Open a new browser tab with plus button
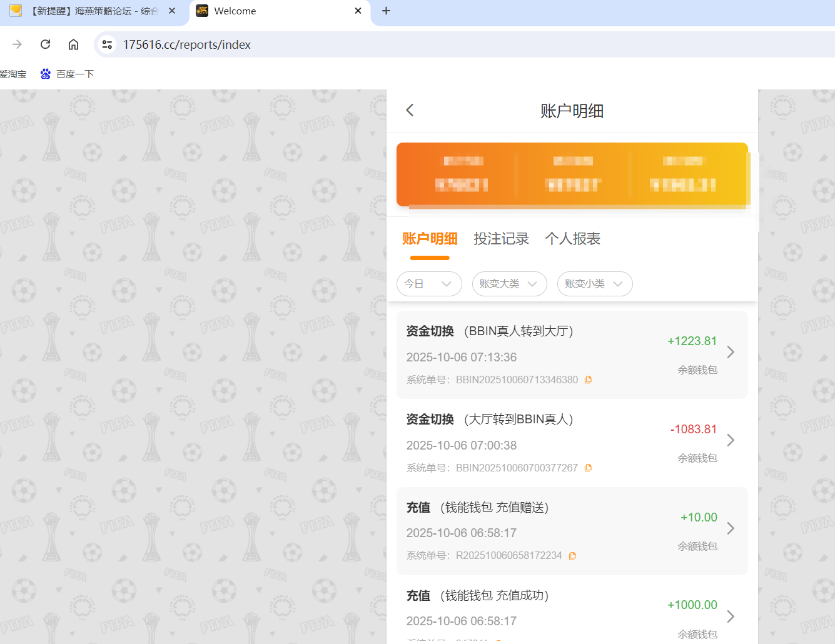 [386, 11]
